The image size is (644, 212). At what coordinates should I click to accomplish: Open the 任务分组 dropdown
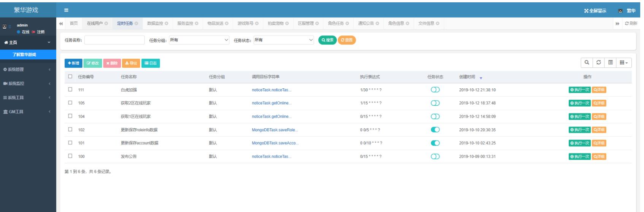pyautogui.click(x=199, y=40)
